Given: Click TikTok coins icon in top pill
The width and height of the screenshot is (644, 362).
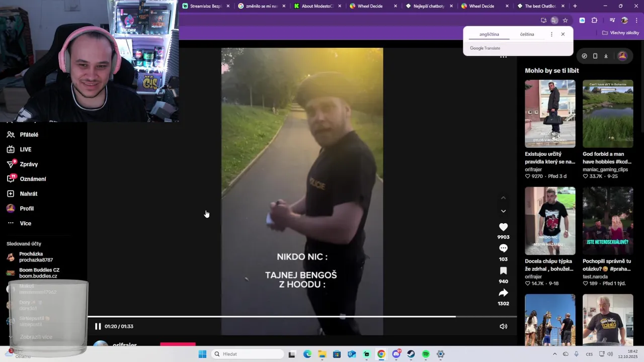Looking at the screenshot, I should pyautogui.click(x=584, y=56).
